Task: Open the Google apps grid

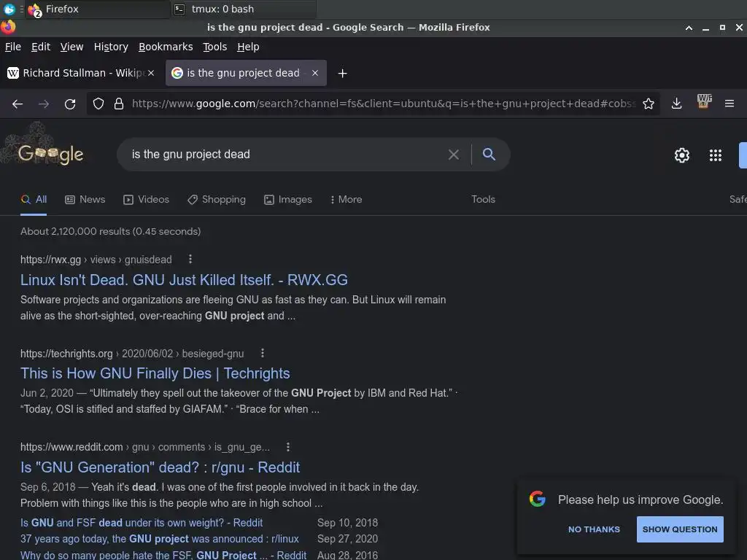Action: 716,155
